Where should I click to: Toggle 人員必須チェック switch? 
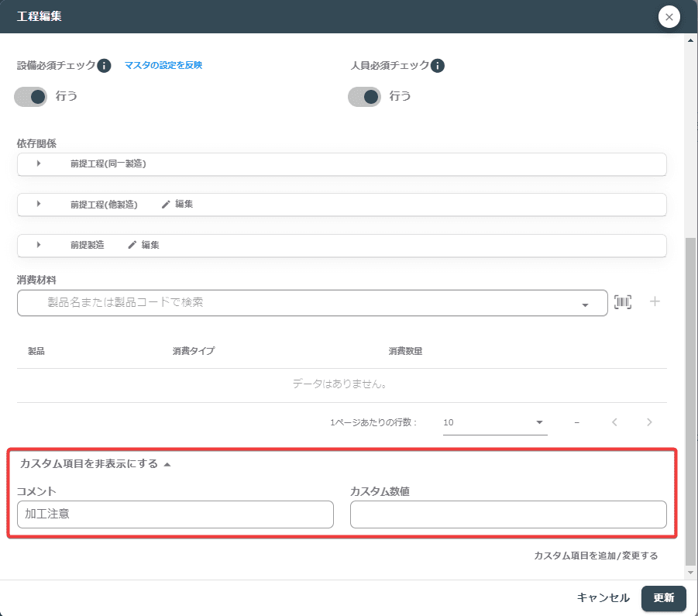click(364, 97)
